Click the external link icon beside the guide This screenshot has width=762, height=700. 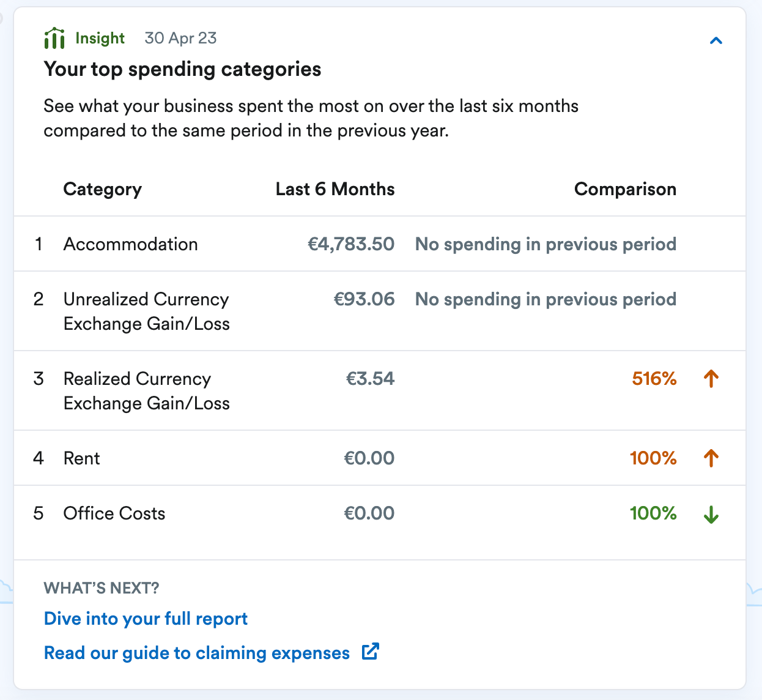[370, 652]
